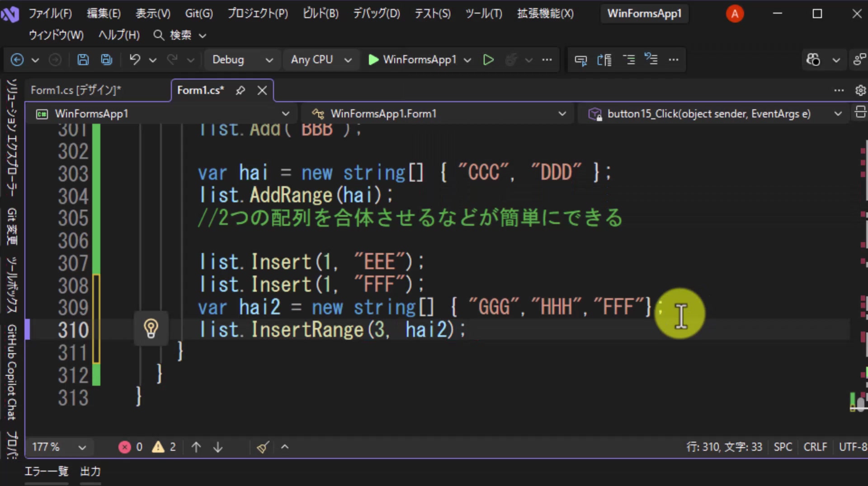Click the SPC indentation indicator
The height and width of the screenshot is (486, 868).
[783, 447]
